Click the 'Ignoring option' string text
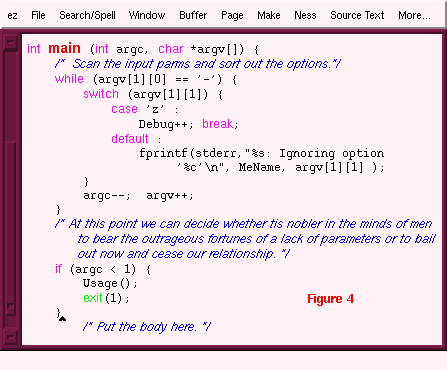 pyautogui.click(x=331, y=154)
